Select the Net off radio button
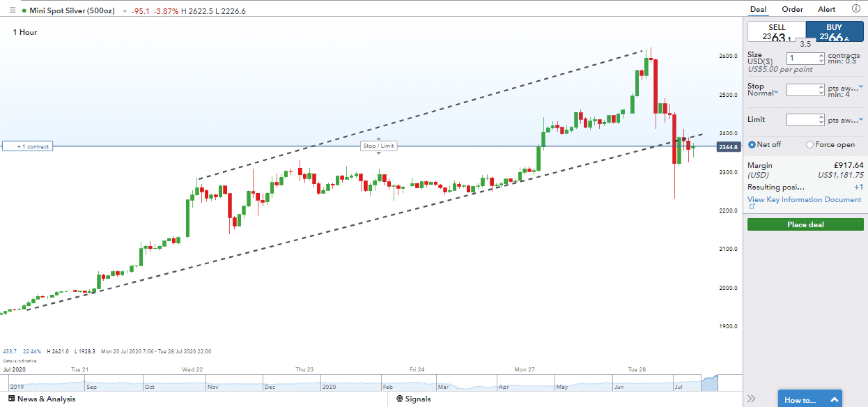Viewport: 868px width, 407px height. [x=752, y=144]
